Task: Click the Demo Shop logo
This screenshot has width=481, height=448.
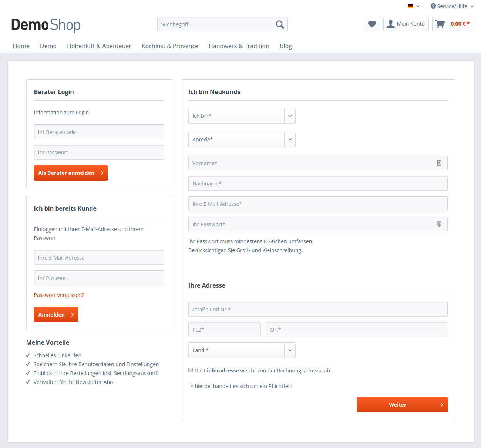Action: pos(46,25)
